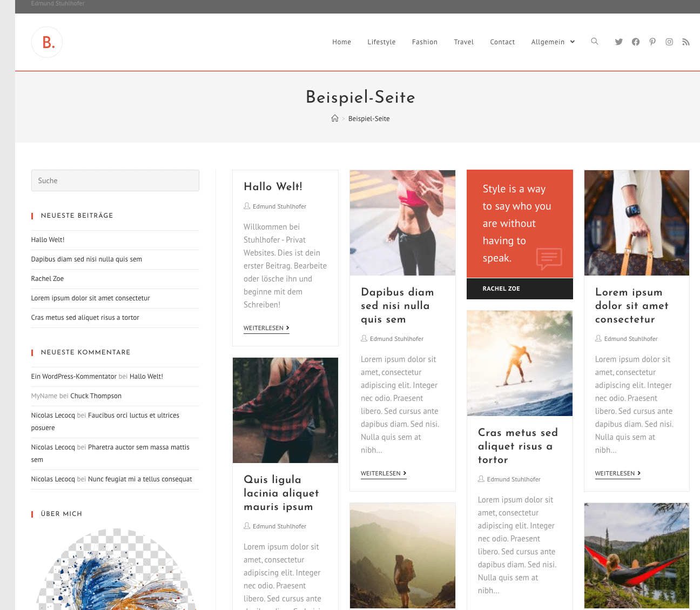Screen dimensions: 700x610
Task: Open the Facebook social icon
Action: pyautogui.click(x=636, y=42)
